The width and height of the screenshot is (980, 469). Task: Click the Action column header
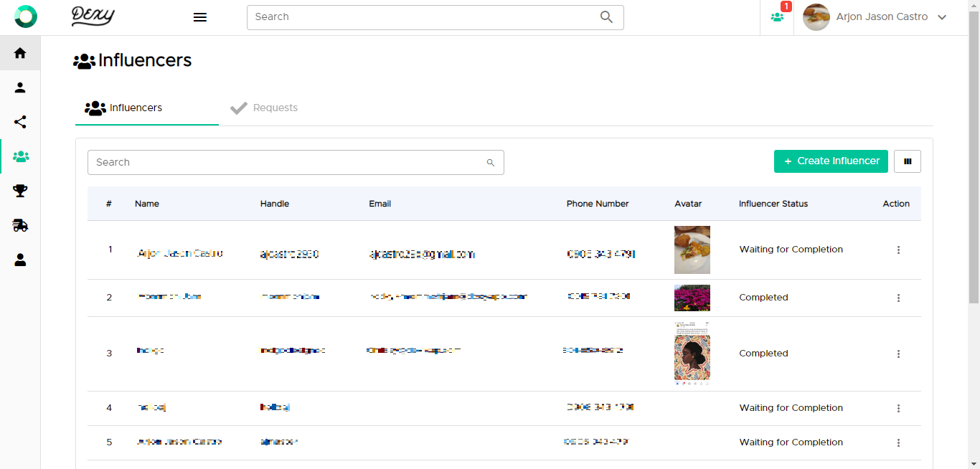(x=896, y=204)
